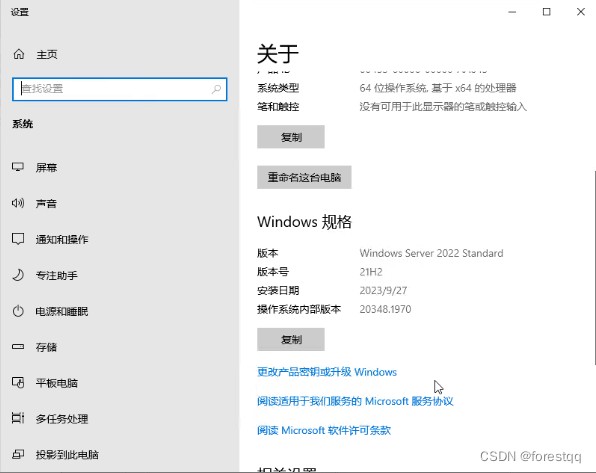This screenshot has width=596, height=473.
Task: Select the 屏幕 display icon
Action: [x=18, y=167]
